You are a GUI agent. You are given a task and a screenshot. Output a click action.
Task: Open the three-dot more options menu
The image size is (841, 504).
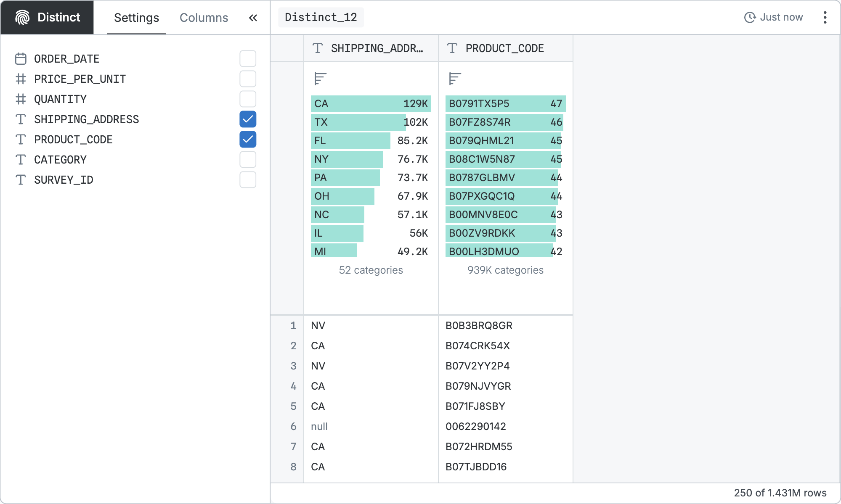click(x=825, y=17)
